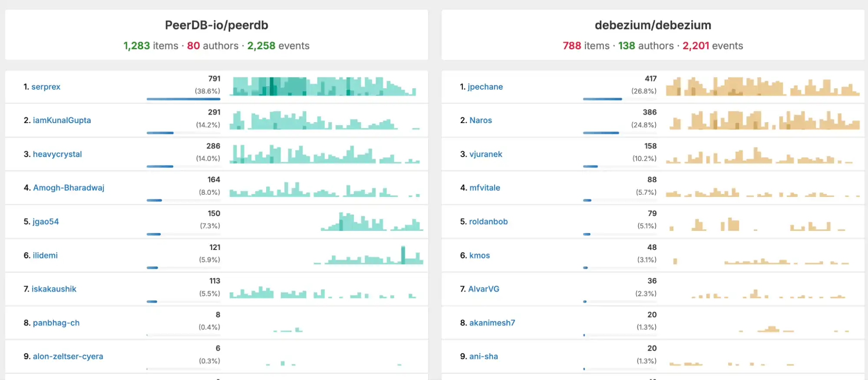Image resolution: width=868 pixels, height=380 pixels.
Task: Click akanimesh7 contributor link
Action: 492,323
